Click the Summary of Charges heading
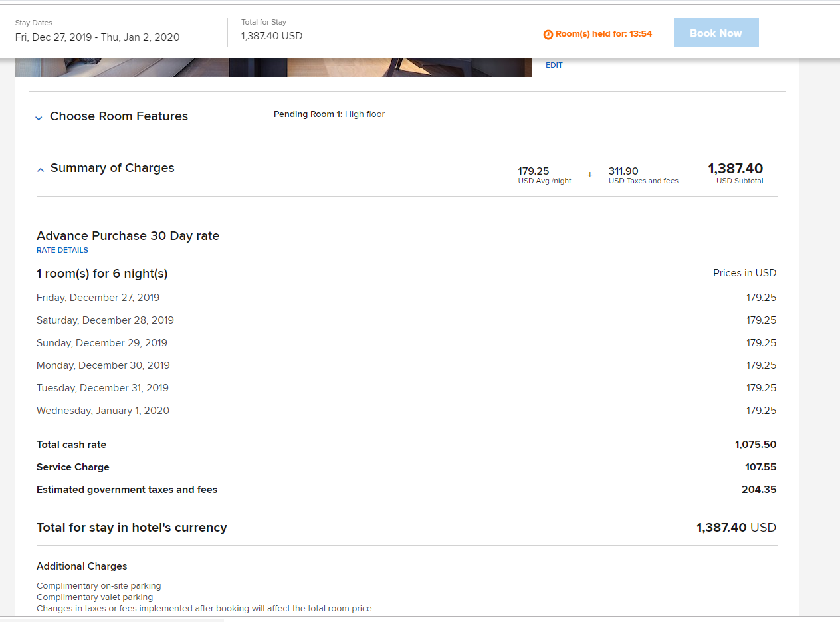The height and width of the screenshot is (622, 840). (x=112, y=168)
